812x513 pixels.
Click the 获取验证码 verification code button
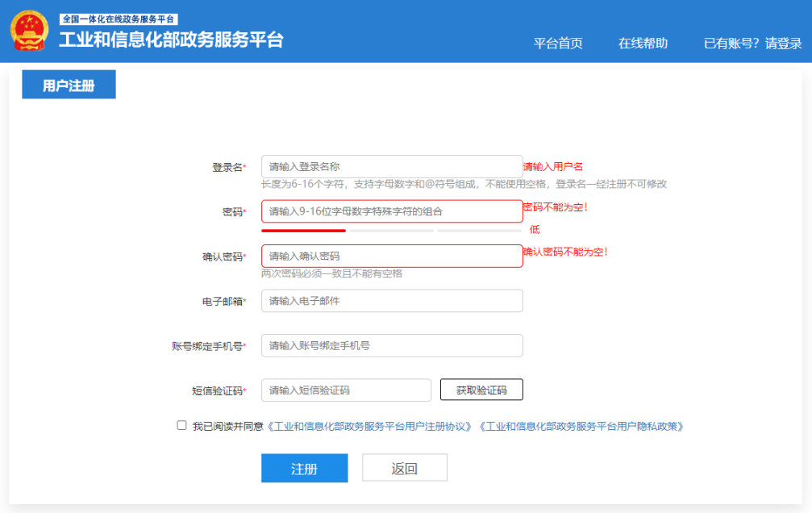pyautogui.click(x=480, y=389)
